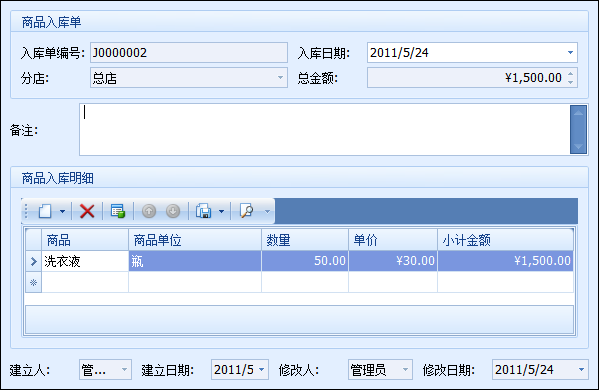
Task: Select the ¥30.00 unit price cell
Action: pyautogui.click(x=393, y=261)
